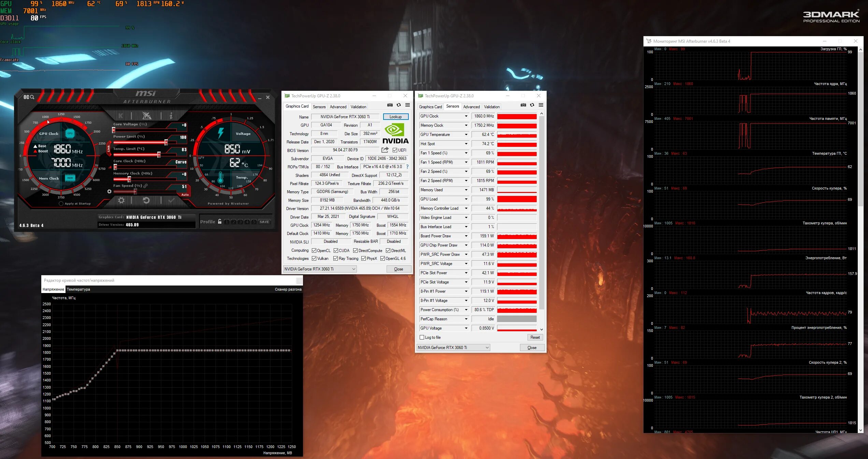Open GPU selector dropdown in Graphics Card window
868x459 pixels.
click(x=320, y=269)
